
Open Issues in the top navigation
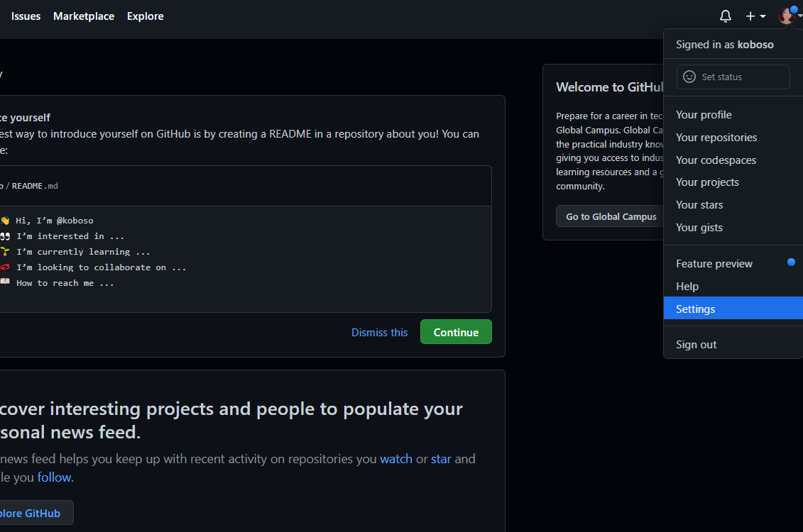26,16
